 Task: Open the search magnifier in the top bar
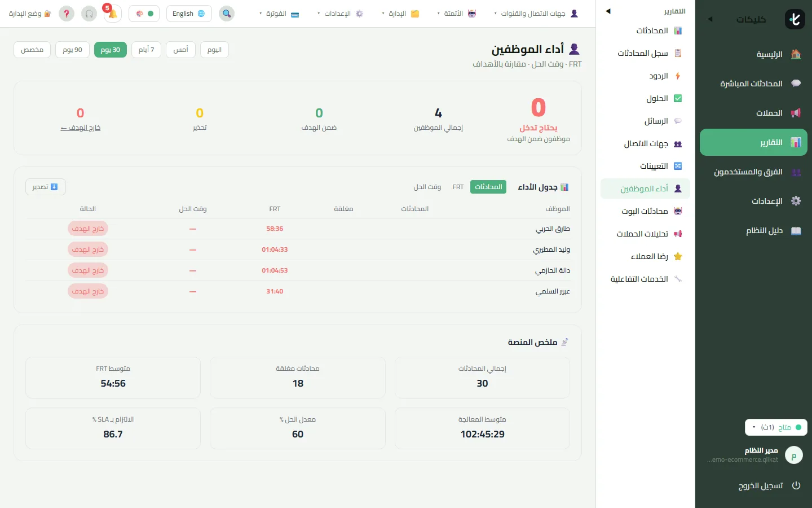(x=227, y=14)
